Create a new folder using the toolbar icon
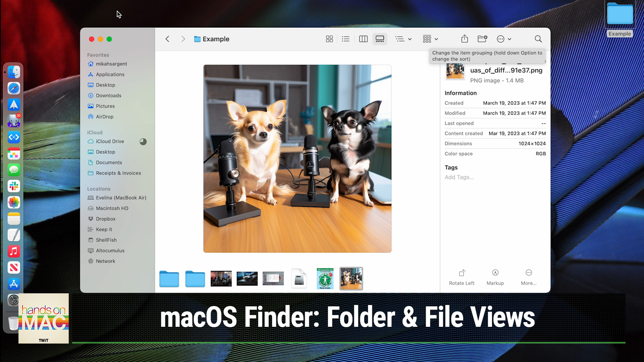The image size is (644, 362). (x=482, y=39)
